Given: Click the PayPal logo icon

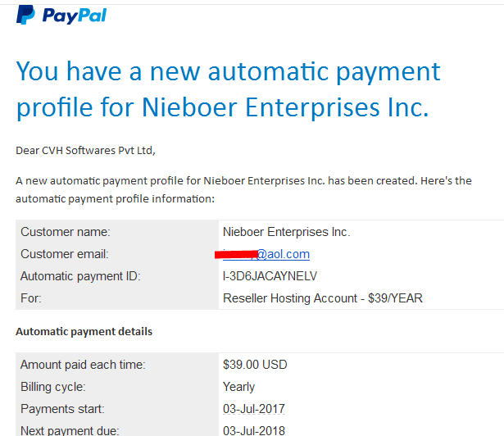Looking at the screenshot, I should [25, 15].
